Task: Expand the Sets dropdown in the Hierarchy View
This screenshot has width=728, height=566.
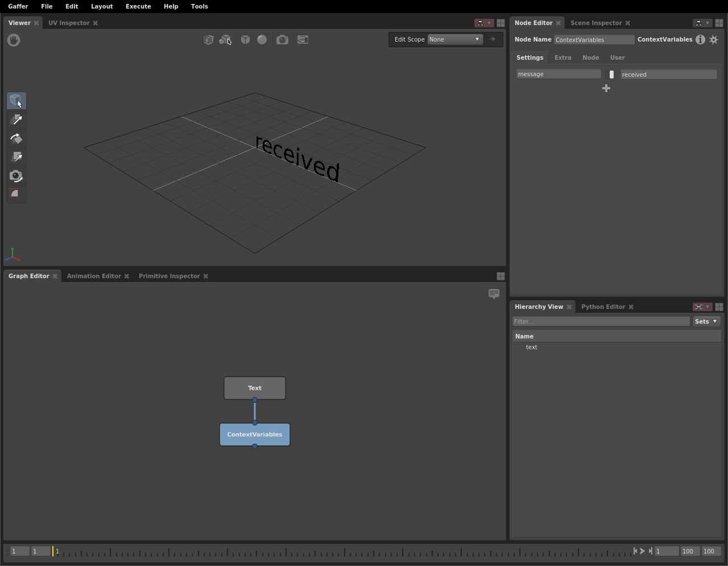Action: click(706, 321)
